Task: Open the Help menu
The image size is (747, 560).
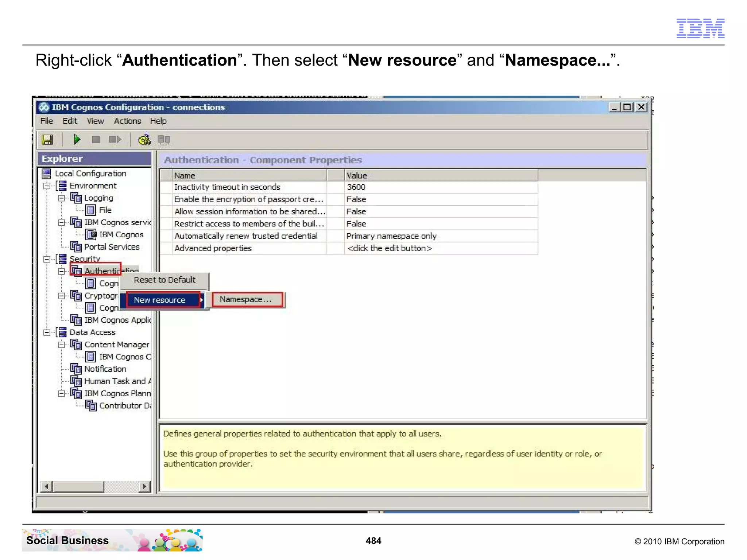Action: pyautogui.click(x=158, y=121)
